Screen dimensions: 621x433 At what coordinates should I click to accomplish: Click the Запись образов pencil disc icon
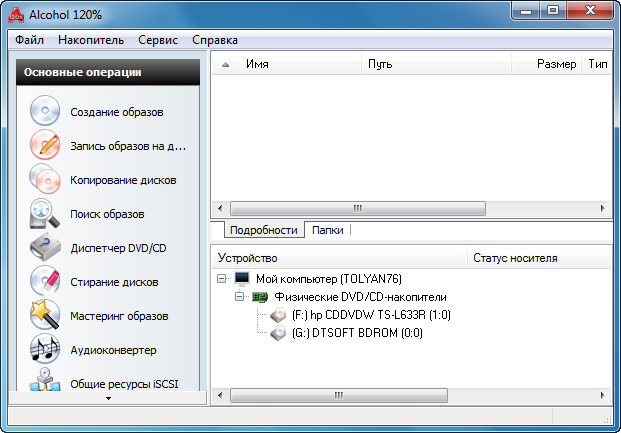pos(45,145)
